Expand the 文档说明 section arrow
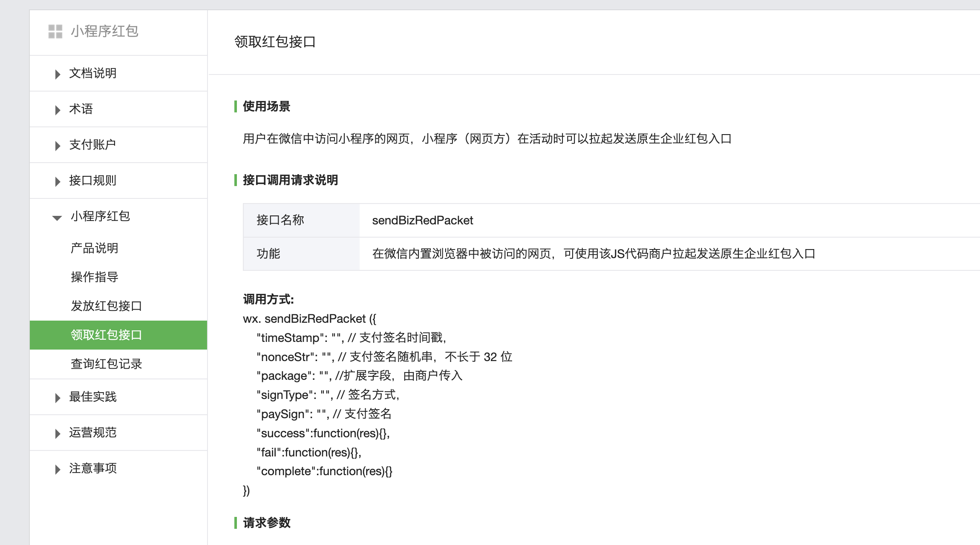This screenshot has height=545, width=980. 58,74
